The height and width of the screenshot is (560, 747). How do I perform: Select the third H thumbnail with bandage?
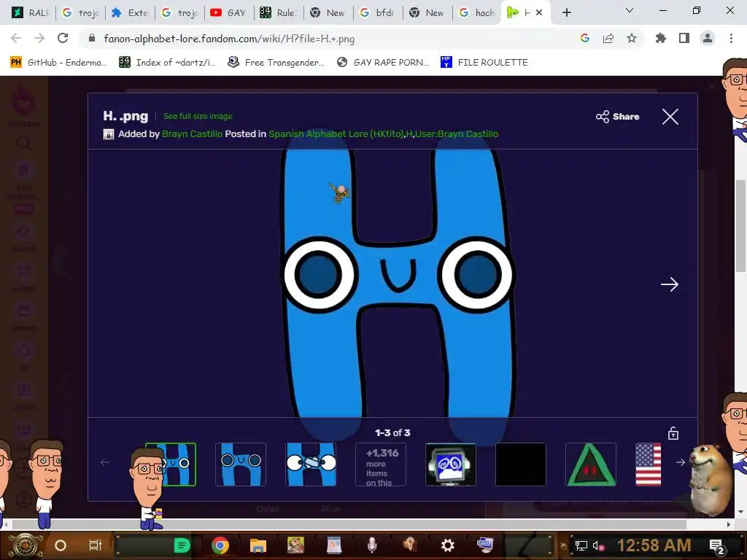pos(311,464)
